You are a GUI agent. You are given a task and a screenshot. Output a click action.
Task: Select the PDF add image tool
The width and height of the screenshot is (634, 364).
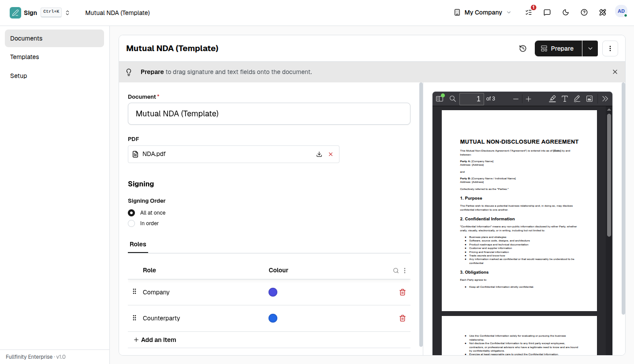coord(589,99)
